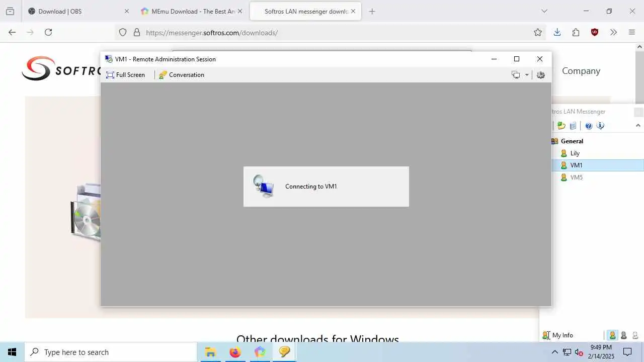
Task: Switch the remote session to Full Screen
Action: 125,75
